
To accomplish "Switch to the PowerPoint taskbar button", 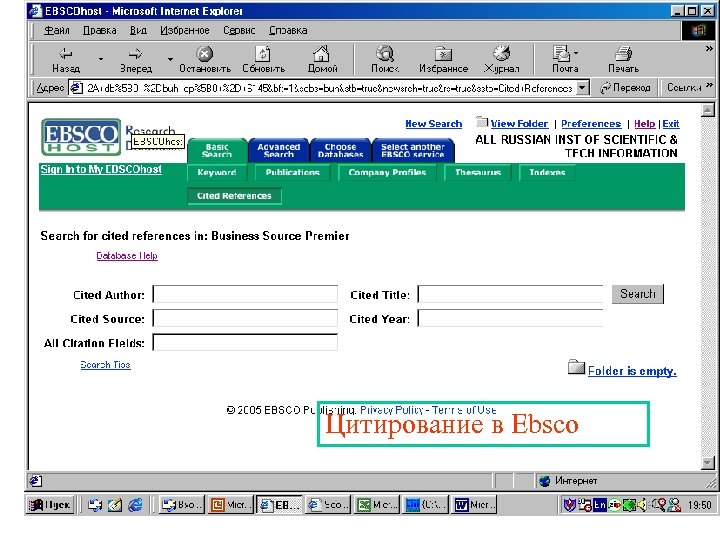I will coord(230,505).
